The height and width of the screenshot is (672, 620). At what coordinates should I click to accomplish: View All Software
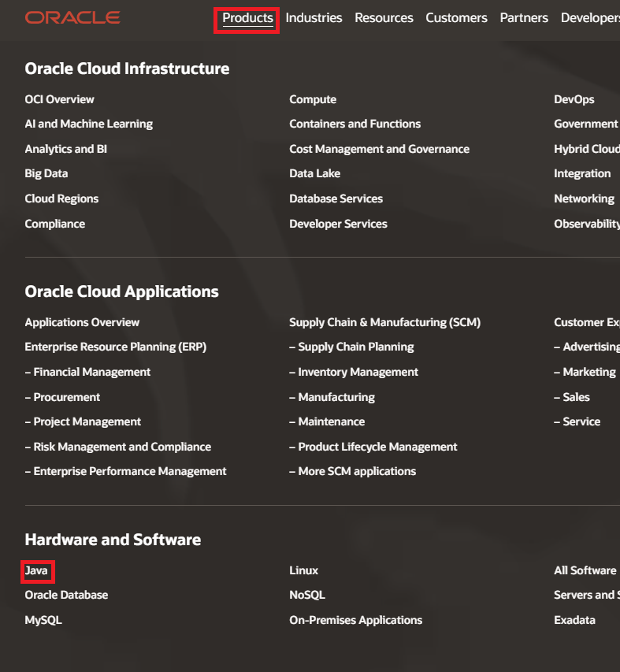point(585,571)
